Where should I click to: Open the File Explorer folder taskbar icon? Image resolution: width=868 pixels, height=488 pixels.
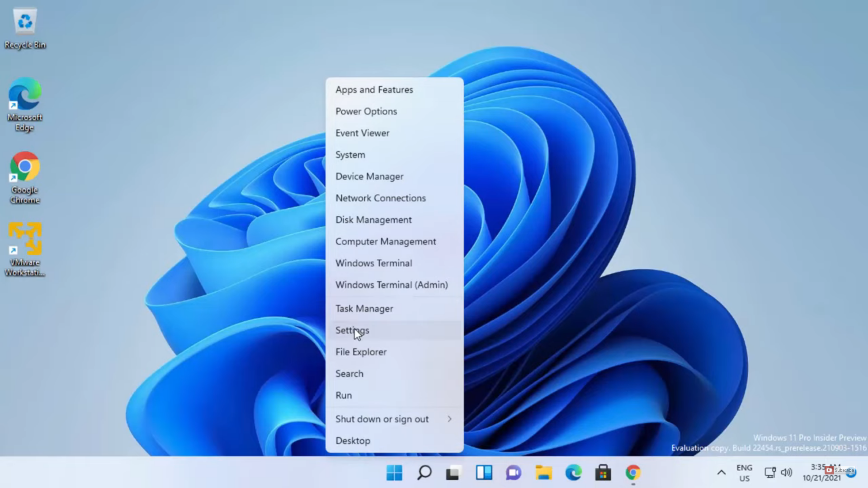pos(543,473)
